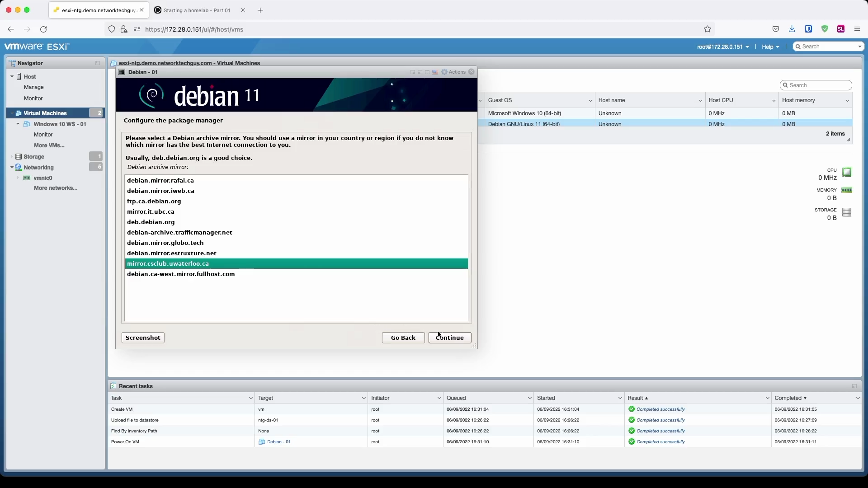This screenshot has width=868, height=488.
Task: Click the keyboard layout flag icon in console
Action: tap(435, 72)
